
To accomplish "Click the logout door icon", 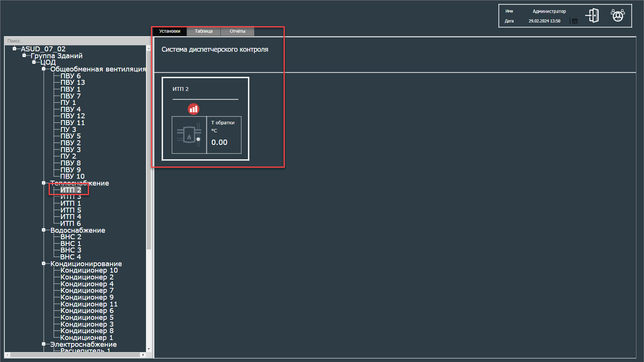I will (x=592, y=16).
